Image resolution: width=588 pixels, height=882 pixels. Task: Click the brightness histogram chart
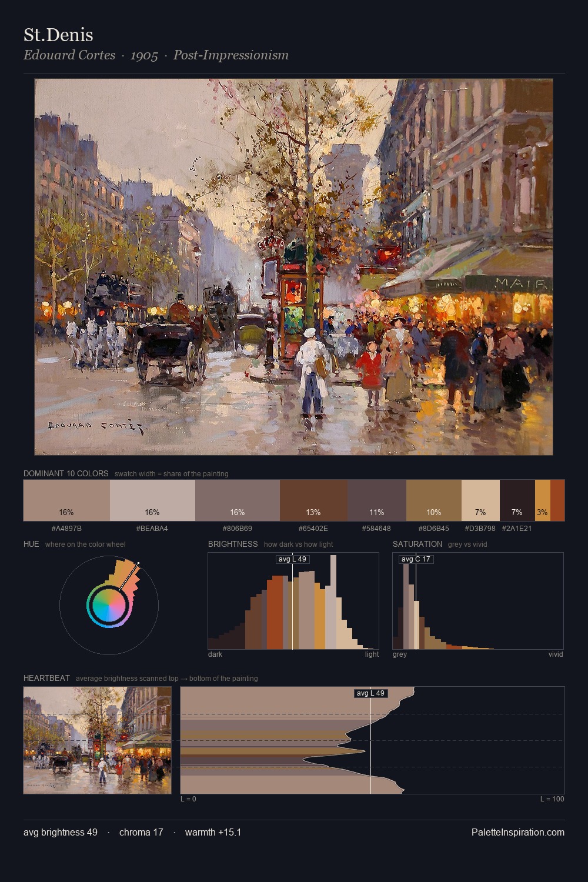[293, 601]
